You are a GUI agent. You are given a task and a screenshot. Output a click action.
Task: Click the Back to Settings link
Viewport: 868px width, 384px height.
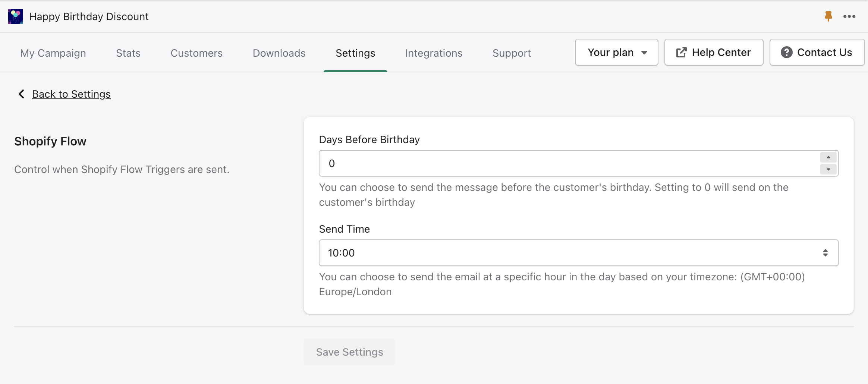tap(71, 94)
